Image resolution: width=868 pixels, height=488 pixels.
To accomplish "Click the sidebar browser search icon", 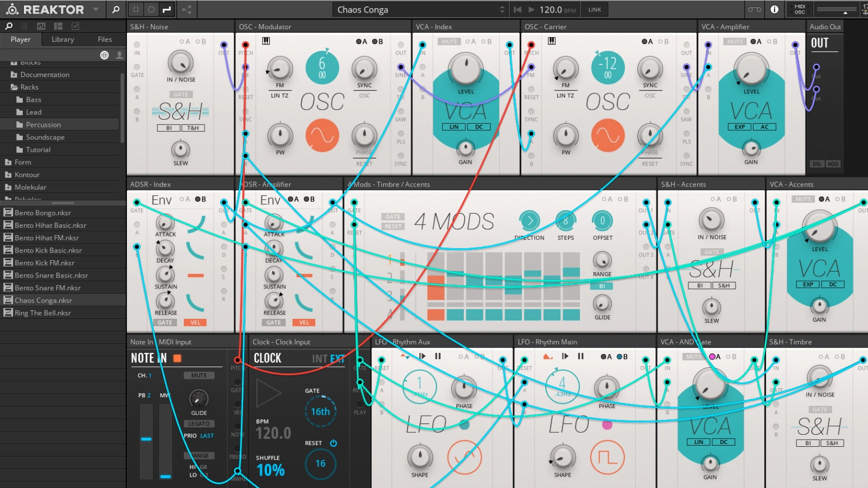I will pyautogui.click(x=9, y=26).
